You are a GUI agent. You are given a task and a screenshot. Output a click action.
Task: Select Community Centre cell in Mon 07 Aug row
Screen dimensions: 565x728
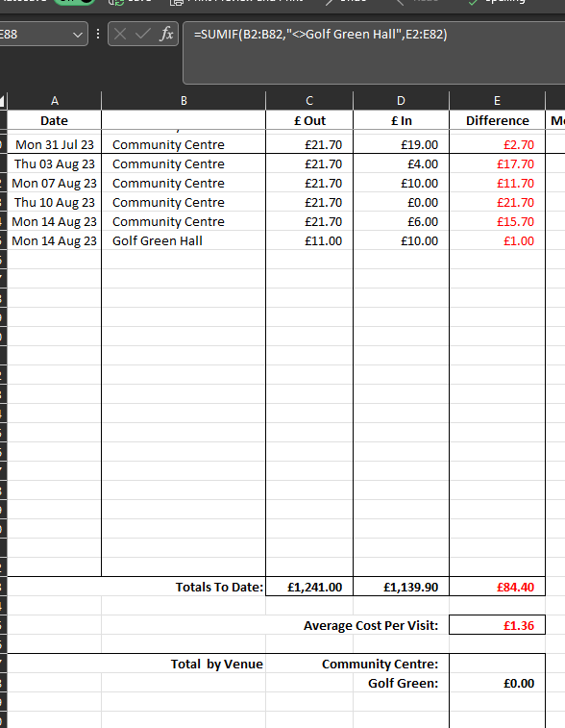pos(184,184)
